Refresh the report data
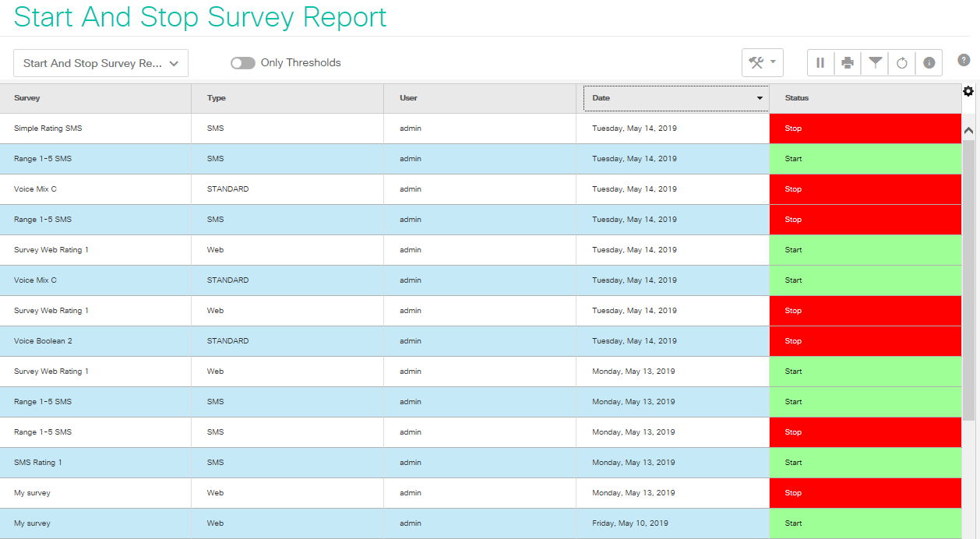The width and height of the screenshot is (980, 539). [901, 62]
